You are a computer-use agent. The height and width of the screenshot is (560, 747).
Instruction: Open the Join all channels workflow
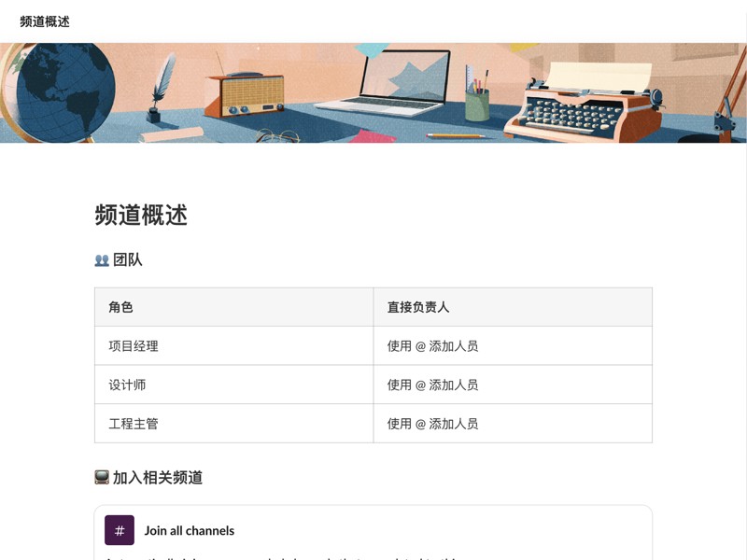click(188, 530)
